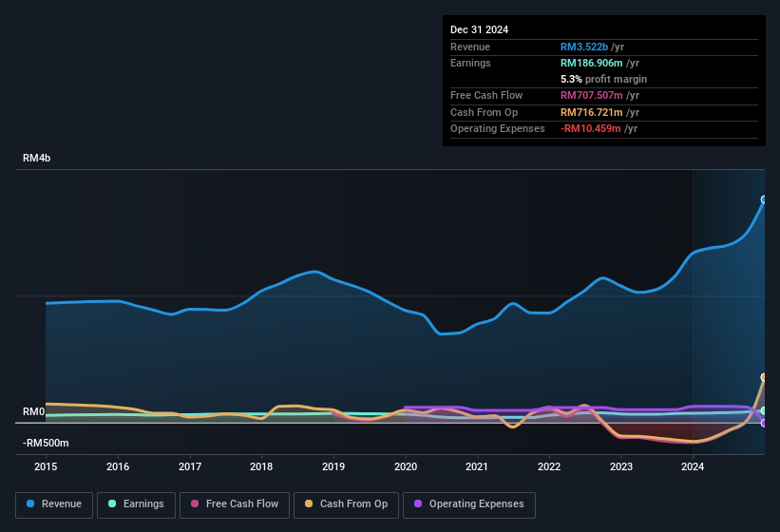
Task: Click the 2024 x-axis label
Action: pyautogui.click(x=693, y=466)
